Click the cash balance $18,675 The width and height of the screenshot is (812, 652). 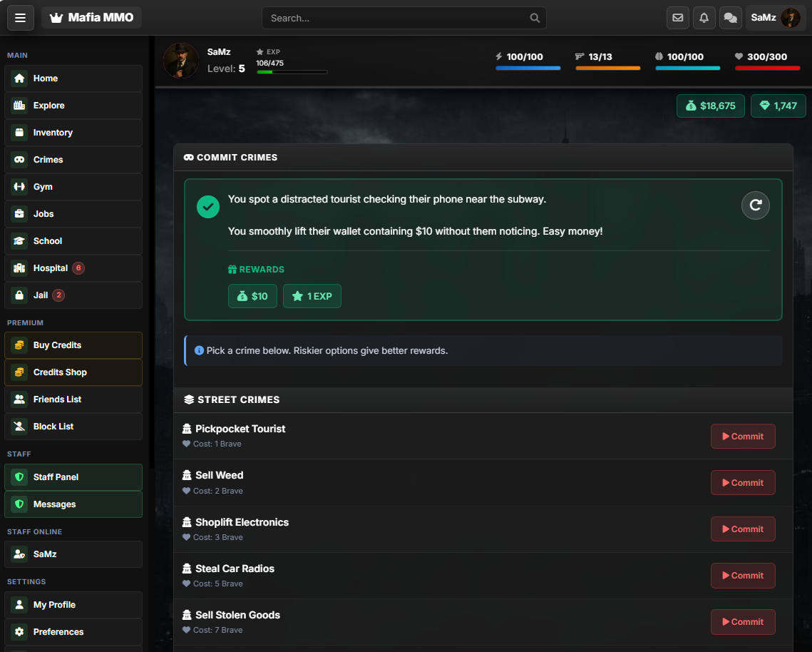(710, 106)
